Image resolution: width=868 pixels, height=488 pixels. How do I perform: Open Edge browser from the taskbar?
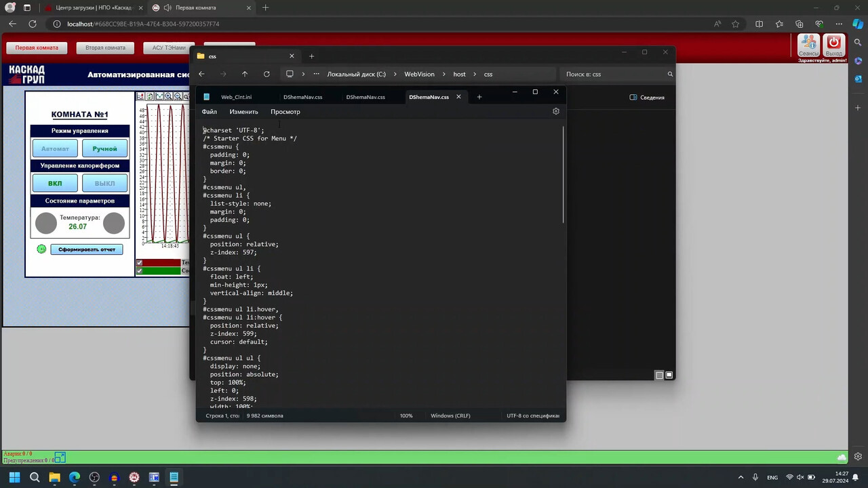coord(75,477)
